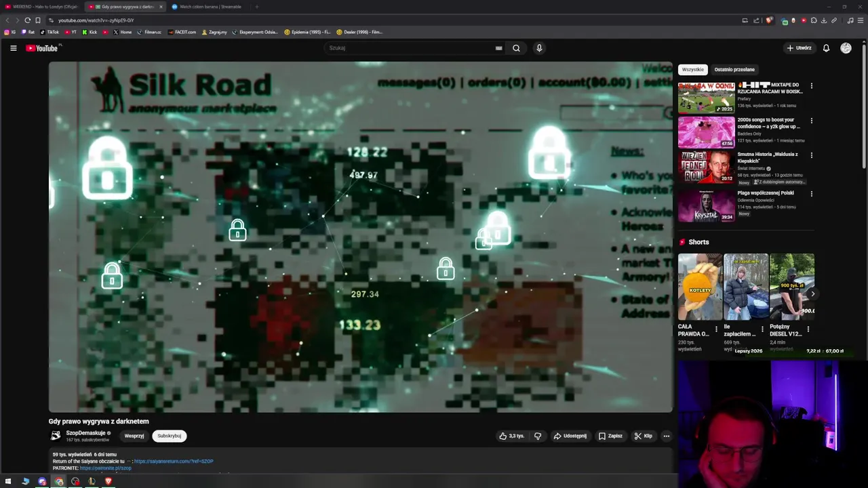This screenshot has width=868, height=488.
Task: Open the saiyansreturn.com description link
Action: (x=174, y=462)
